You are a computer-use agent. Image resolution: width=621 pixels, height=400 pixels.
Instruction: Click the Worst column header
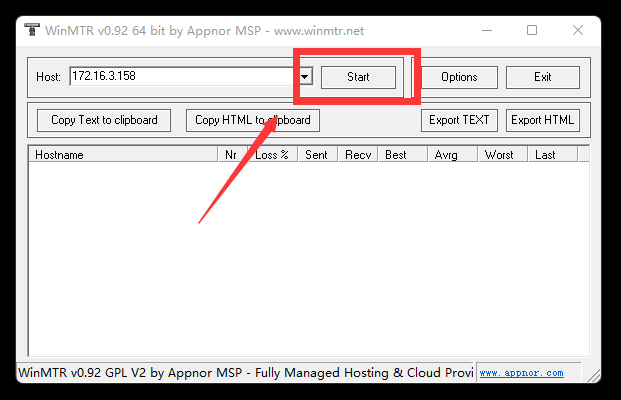click(x=503, y=154)
